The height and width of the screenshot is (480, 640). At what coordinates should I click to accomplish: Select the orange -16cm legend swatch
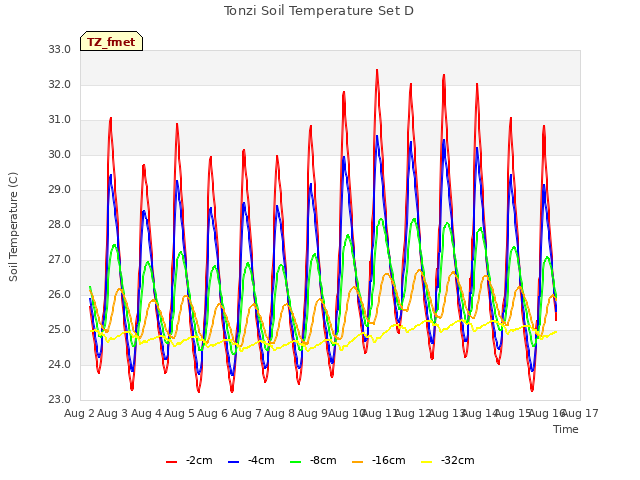point(358,462)
